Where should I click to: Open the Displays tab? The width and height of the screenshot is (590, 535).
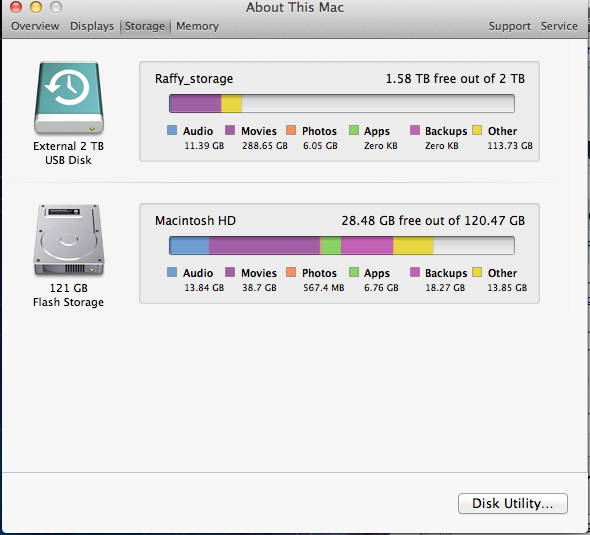pos(92,26)
